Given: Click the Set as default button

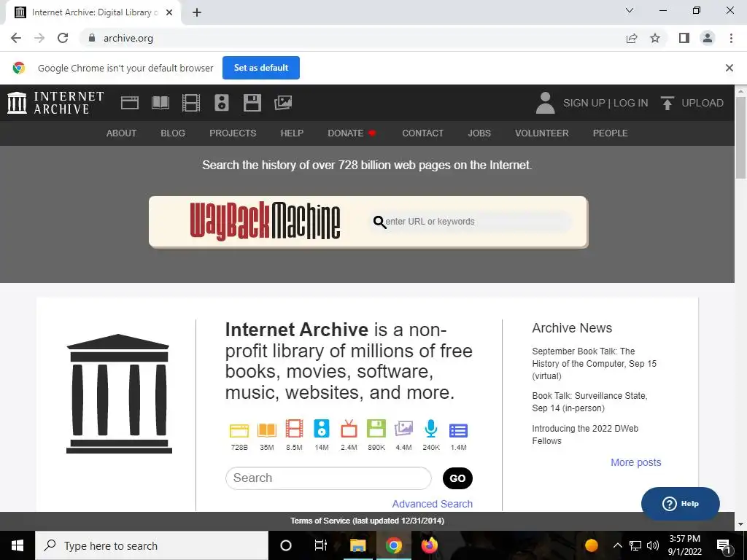Looking at the screenshot, I should point(261,68).
